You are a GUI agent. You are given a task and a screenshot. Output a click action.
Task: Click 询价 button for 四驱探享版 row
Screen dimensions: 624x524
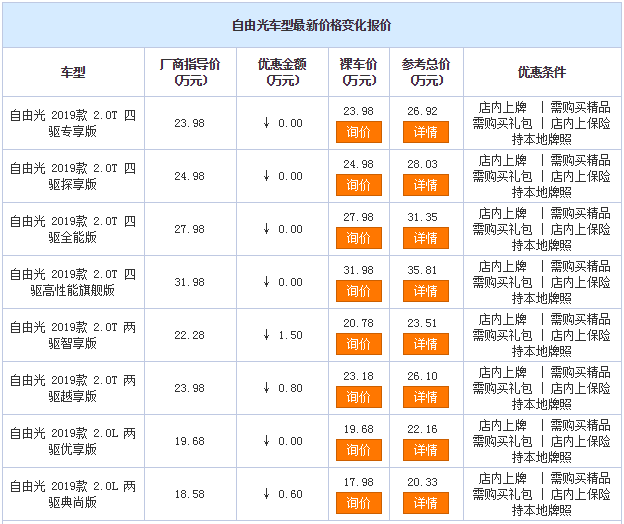pyautogui.click(x=359, y=185)
